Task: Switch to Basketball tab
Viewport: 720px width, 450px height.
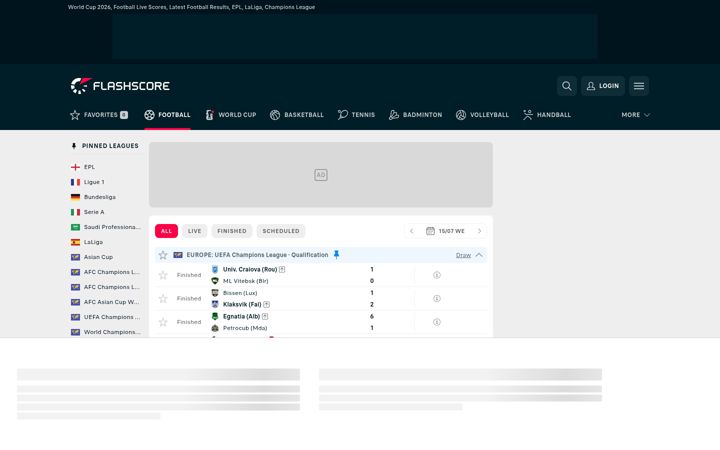Action: point(297,115)
